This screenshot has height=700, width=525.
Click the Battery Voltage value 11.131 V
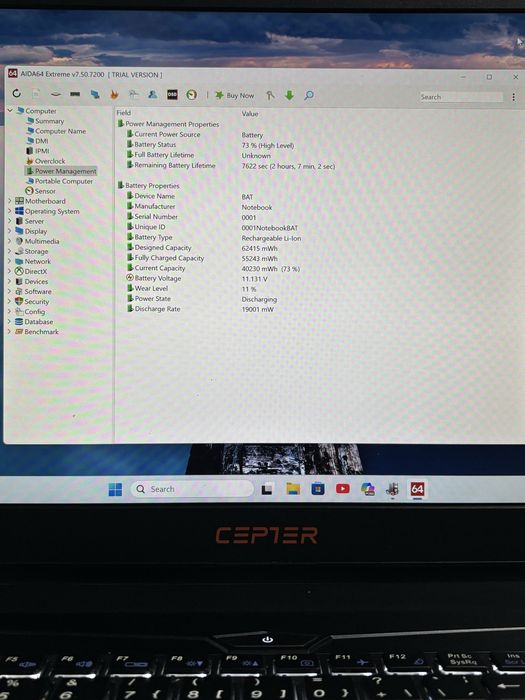pos(254,279)
